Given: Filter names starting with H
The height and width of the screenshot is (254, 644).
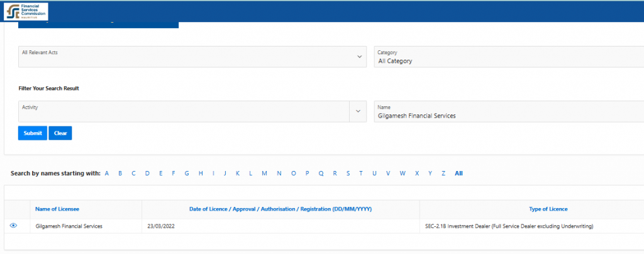Looking at the screenshot, I should 201,173.
